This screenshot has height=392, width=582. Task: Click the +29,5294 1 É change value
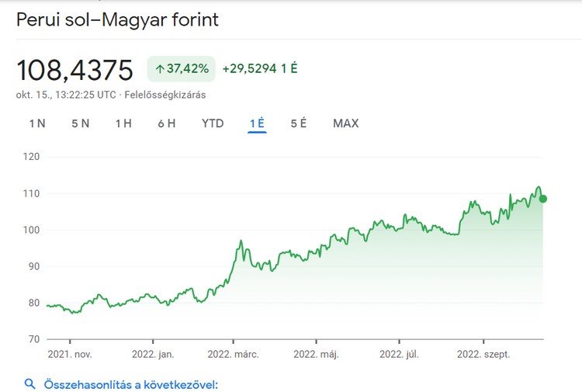[260, 69]
